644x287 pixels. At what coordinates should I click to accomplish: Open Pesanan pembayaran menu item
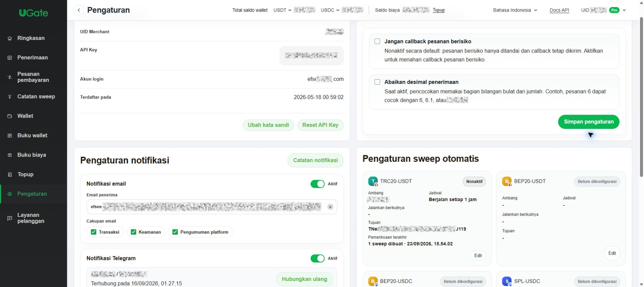[33, 77]
